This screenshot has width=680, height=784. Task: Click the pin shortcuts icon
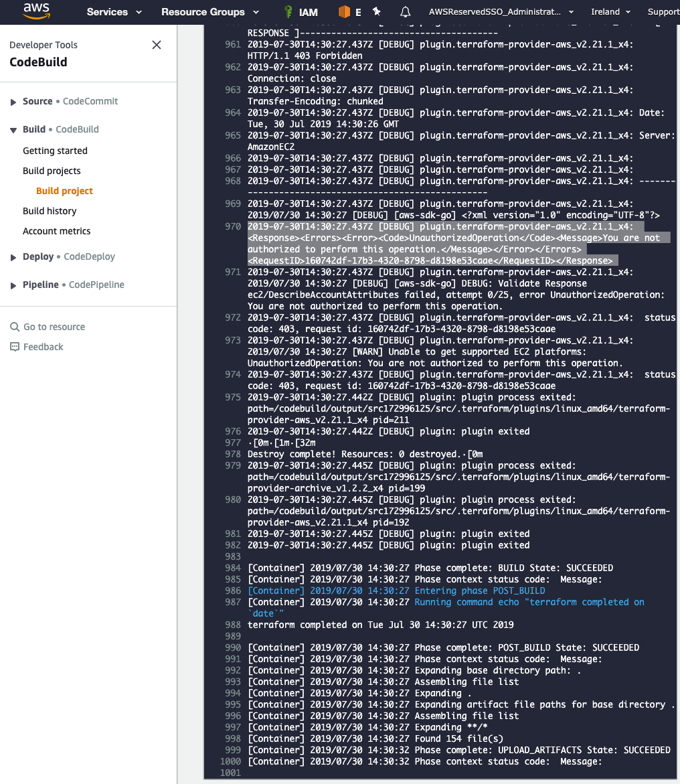[x=377, y=11]
